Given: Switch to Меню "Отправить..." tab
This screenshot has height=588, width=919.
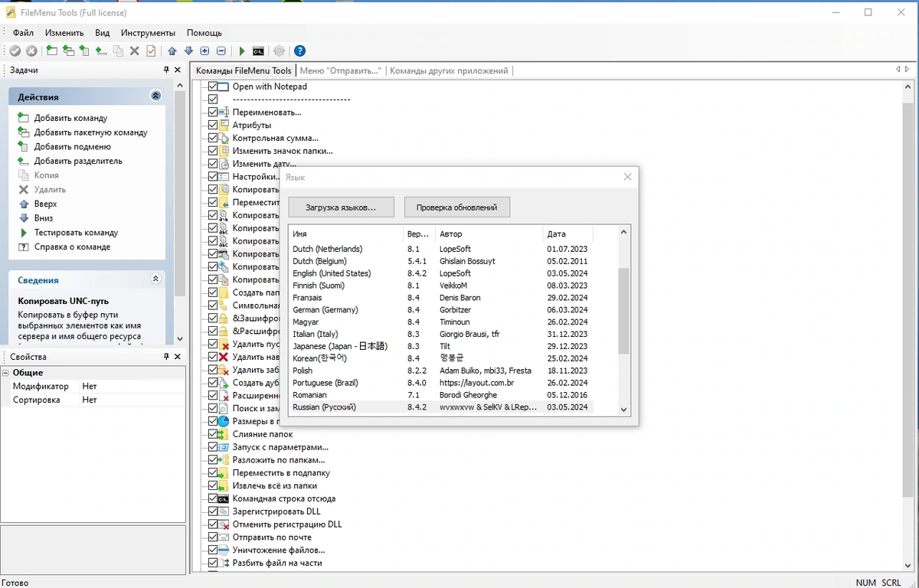Looking at the screenshot, I should pyautogui.click(x=340, y=70).
